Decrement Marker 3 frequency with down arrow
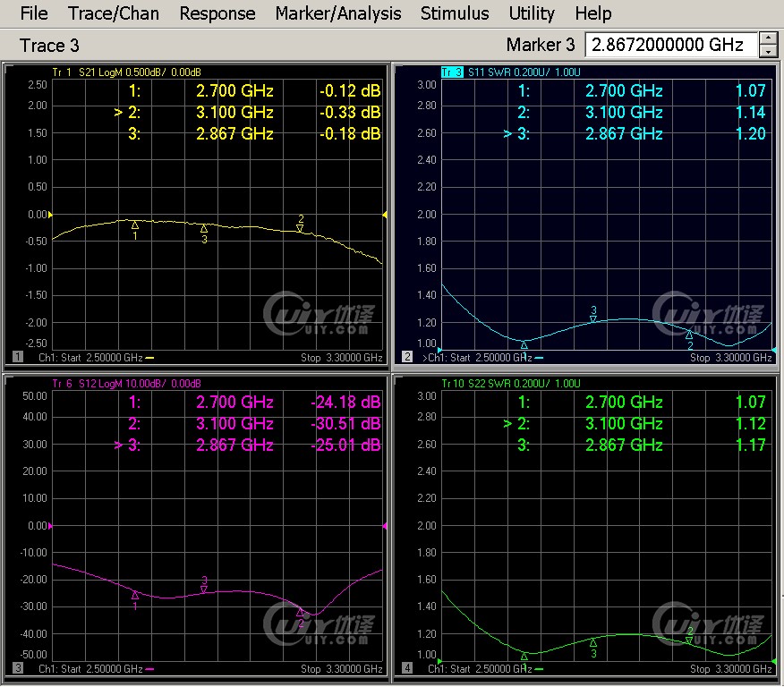784x687 pixels. coord(768,50)
